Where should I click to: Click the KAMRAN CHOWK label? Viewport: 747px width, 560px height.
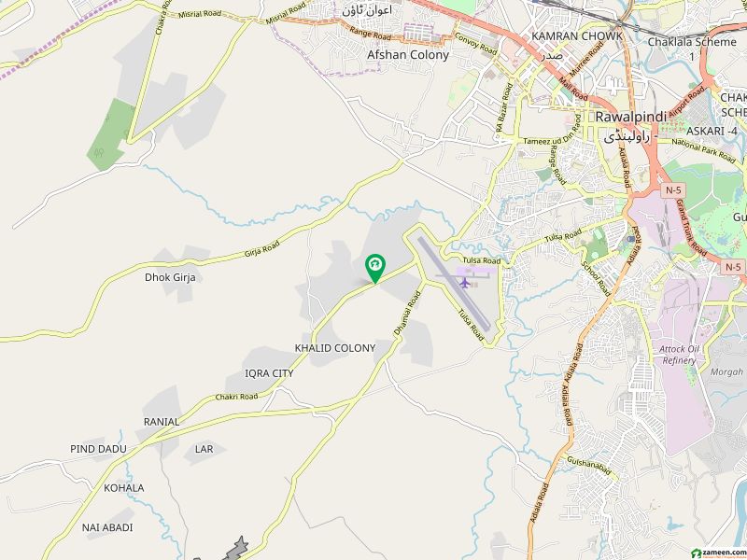[576, 36]
